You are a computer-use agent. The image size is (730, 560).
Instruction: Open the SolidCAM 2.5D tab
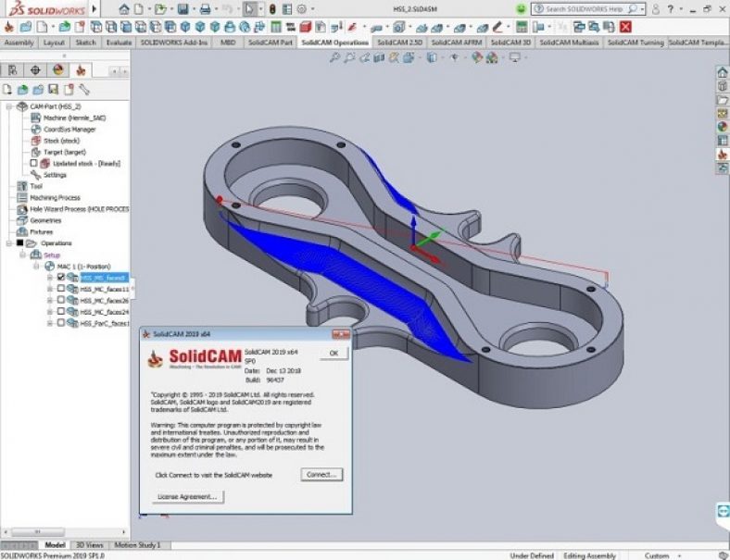pyautogui.click(x=399, y=43)
